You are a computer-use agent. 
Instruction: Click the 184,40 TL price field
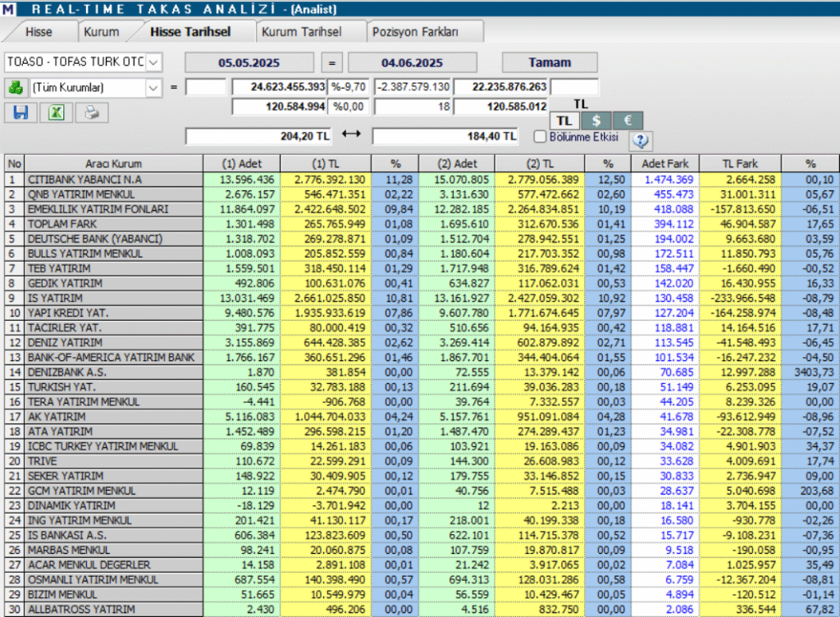point(445,136)
